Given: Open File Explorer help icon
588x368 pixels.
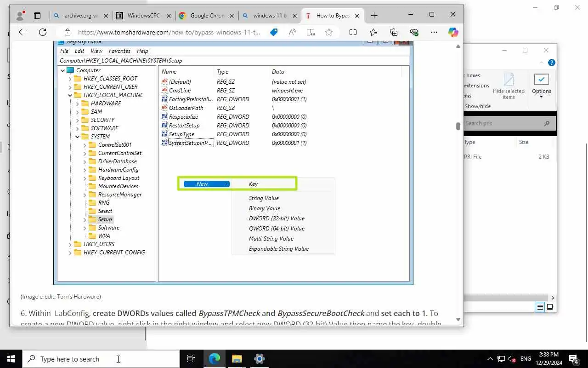Looking at the screenshot, I should coord(552,63).
